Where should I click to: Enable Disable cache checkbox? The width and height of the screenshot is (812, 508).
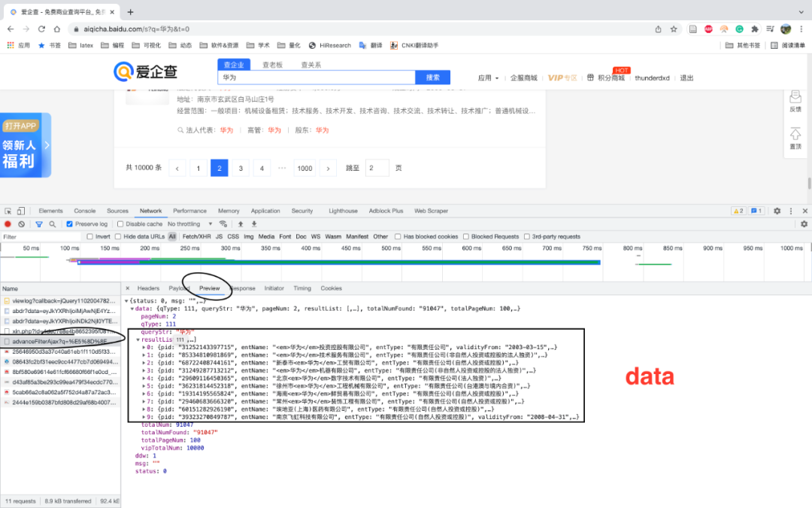pyautogui.click(x=120, y=224)
